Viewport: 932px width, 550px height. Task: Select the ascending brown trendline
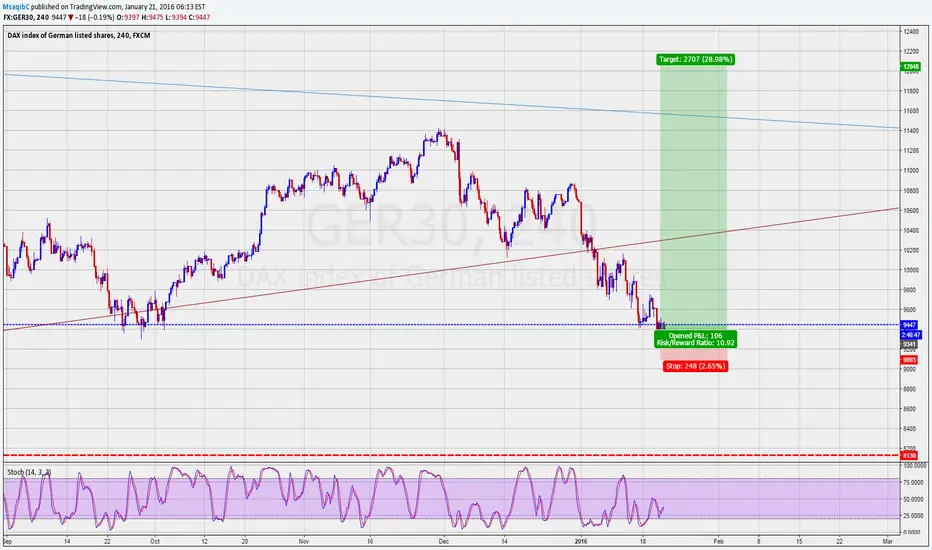pos(452,269)
